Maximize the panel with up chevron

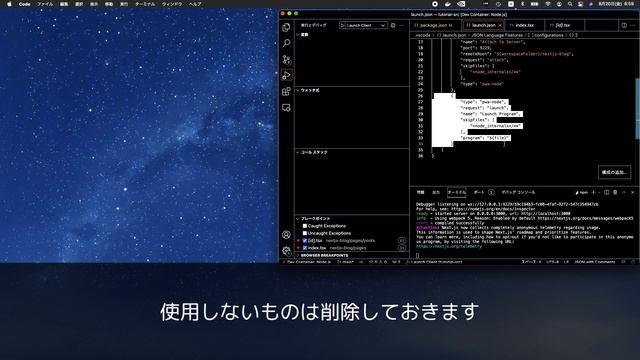[x=624, y=192]
